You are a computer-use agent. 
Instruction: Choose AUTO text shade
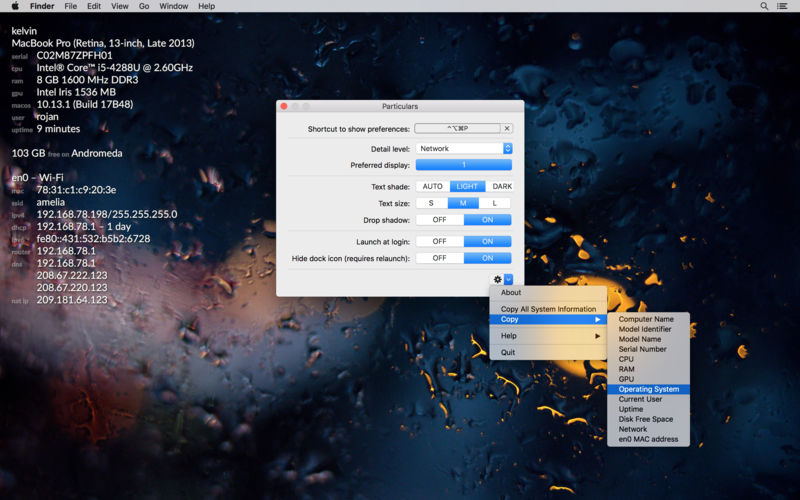[432, 186]
